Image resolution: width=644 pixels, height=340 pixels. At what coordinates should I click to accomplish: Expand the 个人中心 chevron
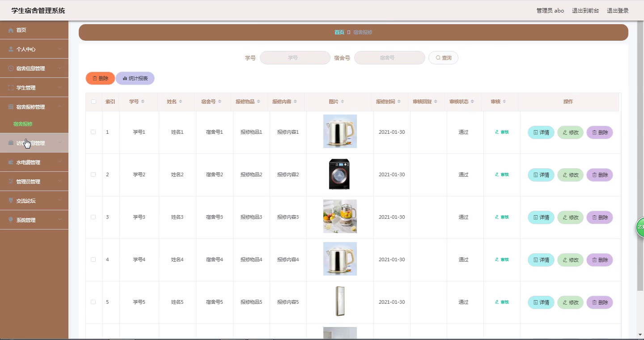point(60,49)
